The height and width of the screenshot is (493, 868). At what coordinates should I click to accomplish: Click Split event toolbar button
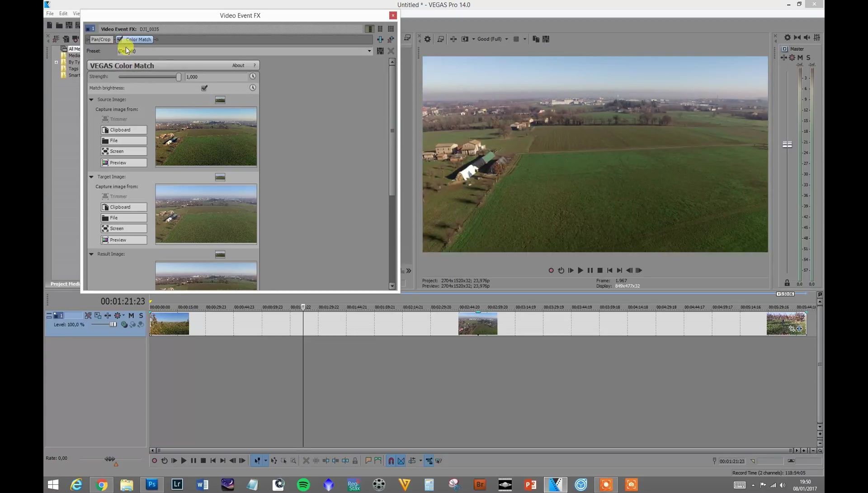(345, 461)
